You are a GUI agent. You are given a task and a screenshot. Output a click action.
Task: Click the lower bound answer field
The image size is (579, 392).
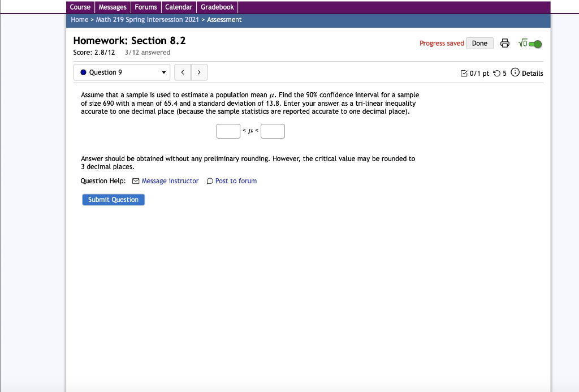pyautogui.click(x=228, y=131)
